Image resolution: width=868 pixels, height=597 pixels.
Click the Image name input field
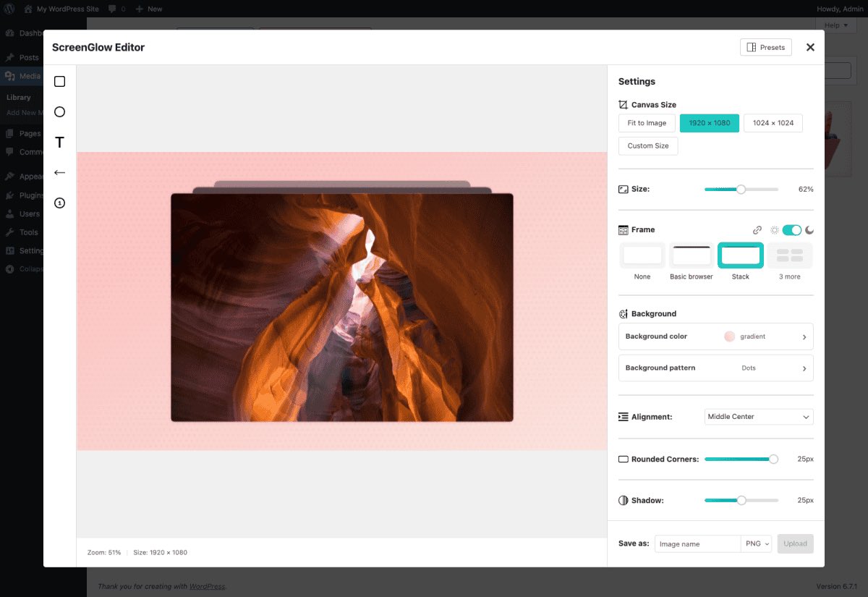[x=697, y=544]
